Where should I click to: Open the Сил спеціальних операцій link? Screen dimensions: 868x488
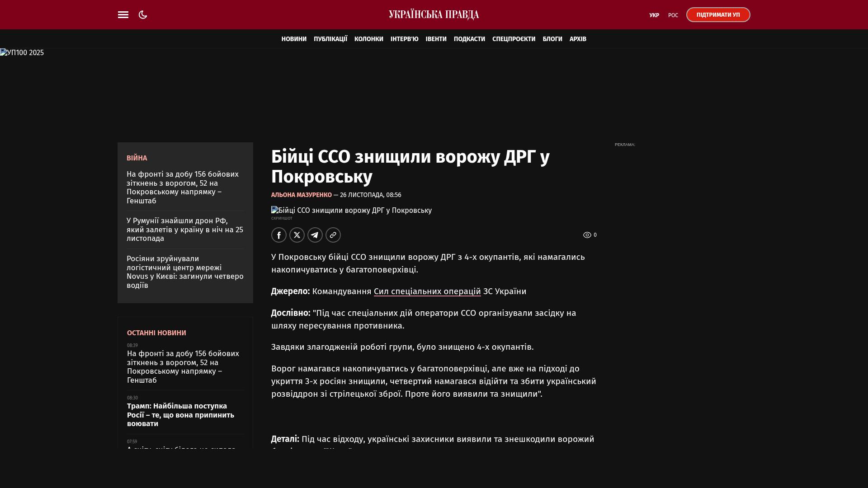(427, 291)
